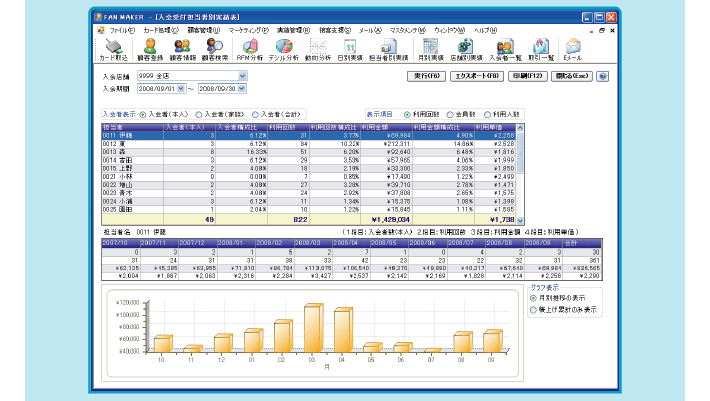Click the blue help icon beside 閉じる
710x401 pixels.
click(603, 76)
